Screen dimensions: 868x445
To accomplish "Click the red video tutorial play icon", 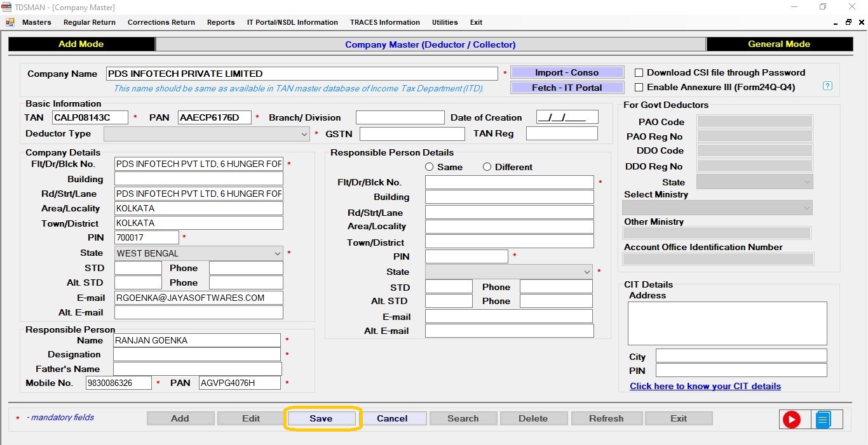I will click(791, 420).
